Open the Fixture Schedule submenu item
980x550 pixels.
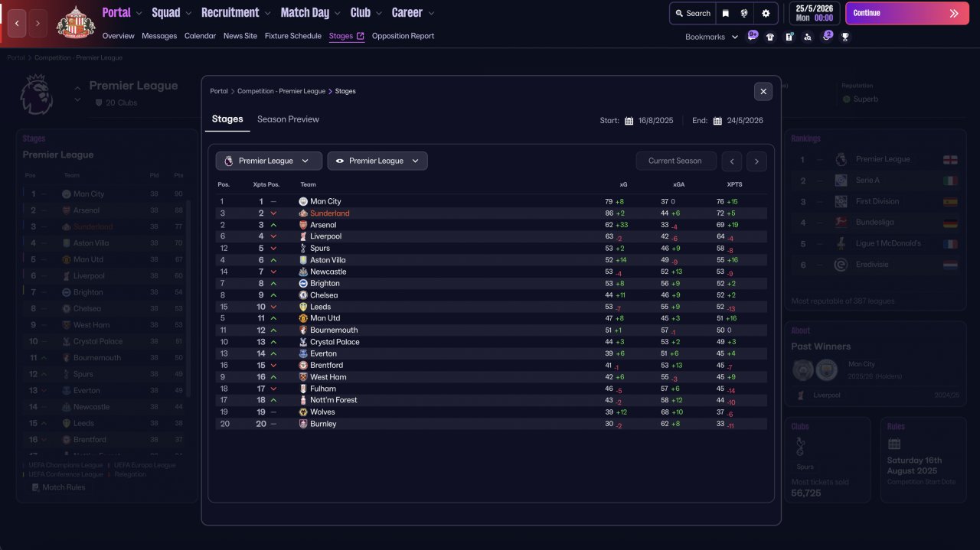[x=293, y=36]
